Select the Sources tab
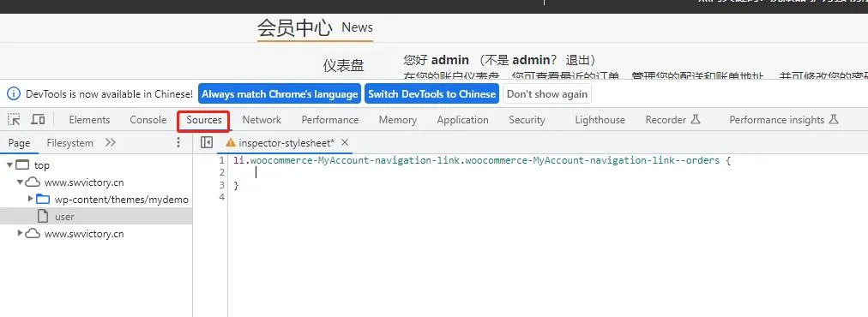 [x=204, y=119]
